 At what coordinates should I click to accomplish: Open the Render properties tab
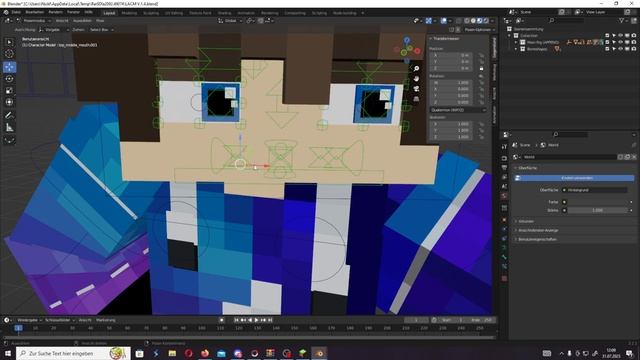pyautogui.click(x=504, y=158)
